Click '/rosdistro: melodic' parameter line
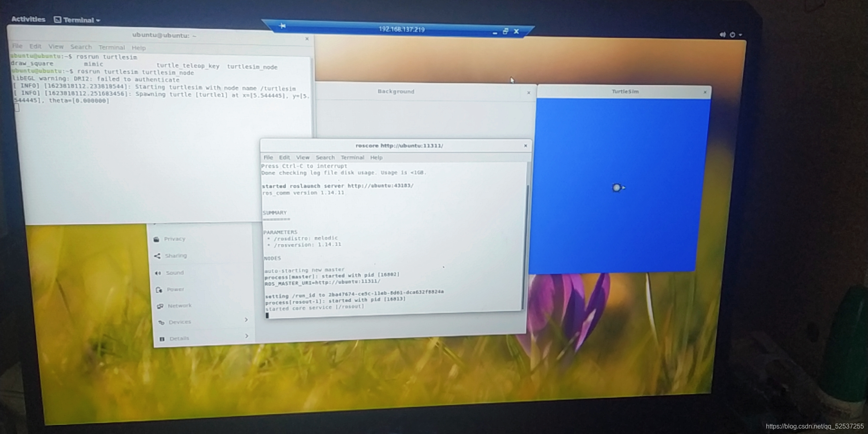 click(305, 238)
